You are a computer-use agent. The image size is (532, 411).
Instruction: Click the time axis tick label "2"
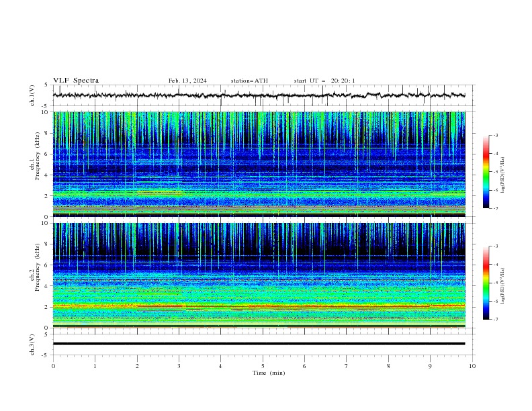pos(137,366)
